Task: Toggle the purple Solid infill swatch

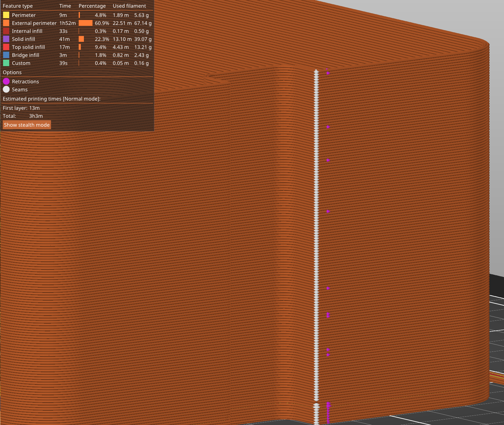Action: coord(6,39)
